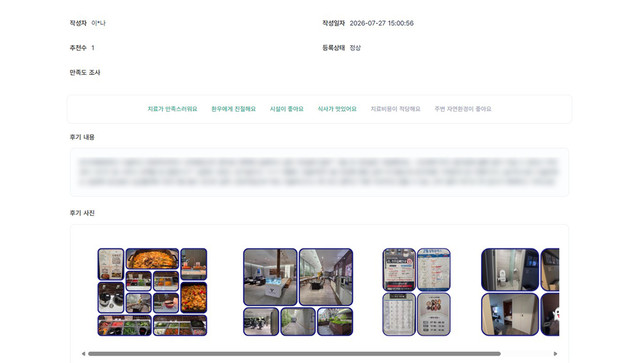Open the bathroom toilet photo
Image resolution: width=640 pixels, height=363 pixels.
click(x=510, y=269)
